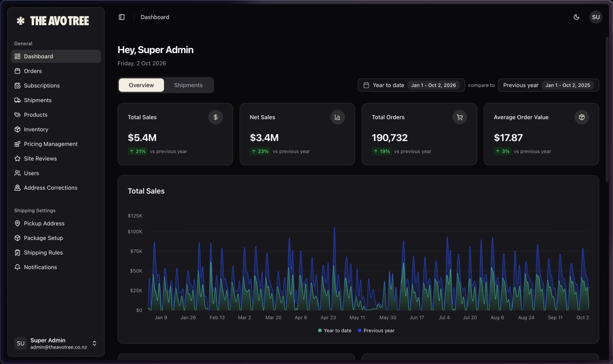Click the Package Setup box icon

(x=18, y=238)
